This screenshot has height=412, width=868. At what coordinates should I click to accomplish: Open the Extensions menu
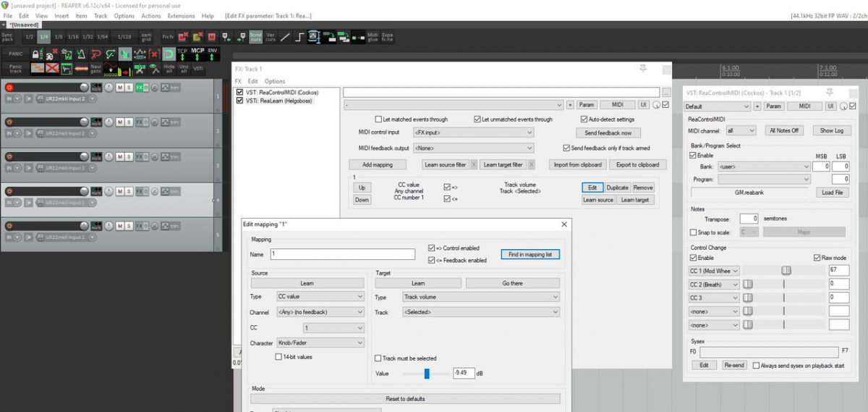(x=181, y=15)
